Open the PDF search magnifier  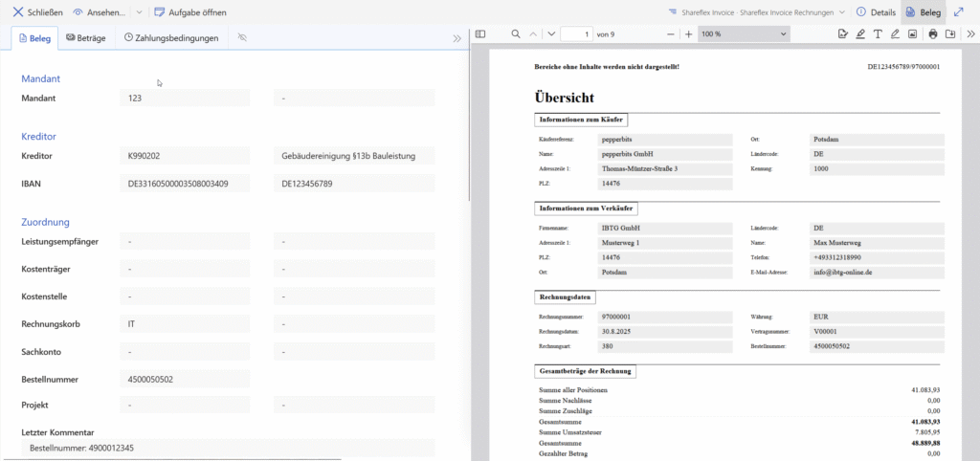[516, 33]
